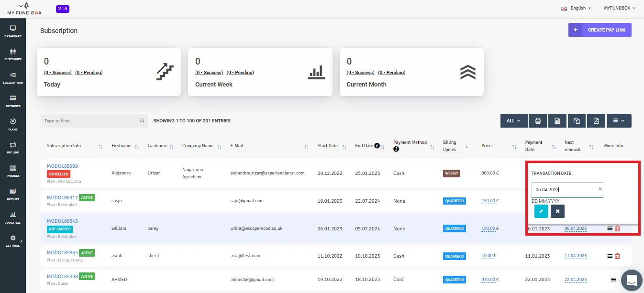Open Pay Link from the sidebar
Screen dimensions: 644x293
(x=13, y=148)
